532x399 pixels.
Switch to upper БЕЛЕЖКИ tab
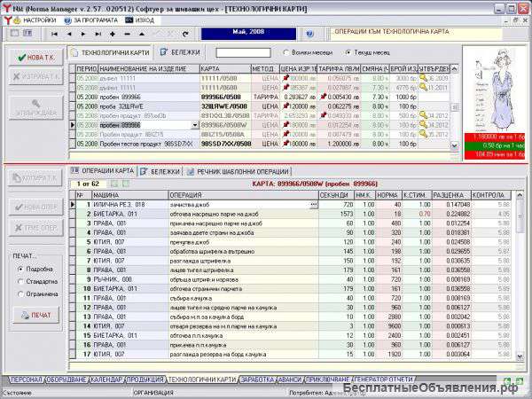coord(180,52)
